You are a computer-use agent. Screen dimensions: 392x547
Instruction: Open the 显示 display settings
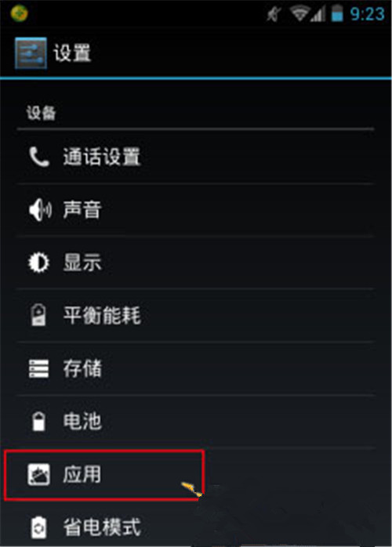pos(195,263)
